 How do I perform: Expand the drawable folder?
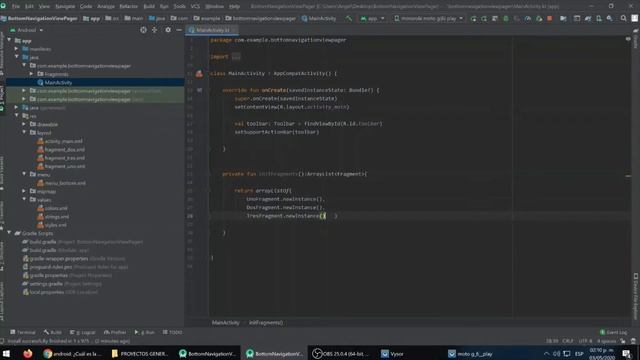point(24,124)
